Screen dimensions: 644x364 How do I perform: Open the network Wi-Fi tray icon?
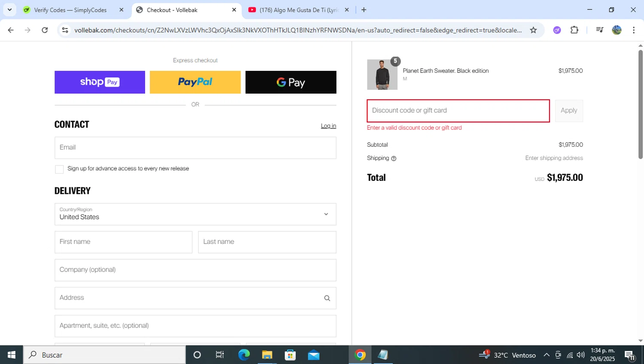[x=570, y=355]
